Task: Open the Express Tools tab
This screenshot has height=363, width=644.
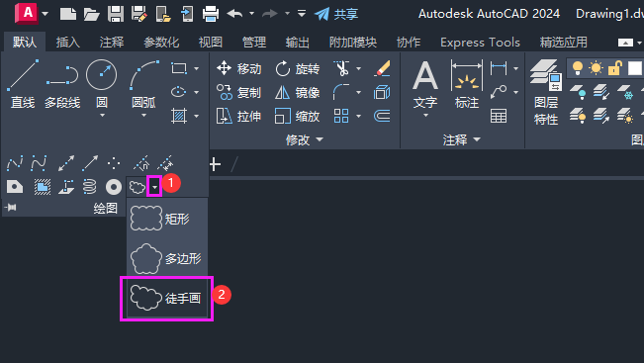Action: [x=480, y=42]
